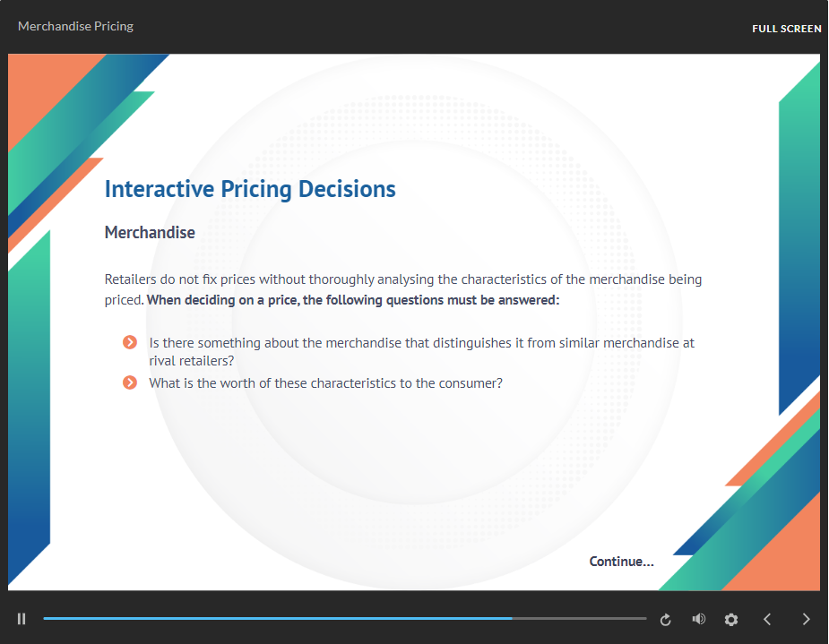Seek within the blue progress bar
Screen dimensions: 829x644
[278, 618]
